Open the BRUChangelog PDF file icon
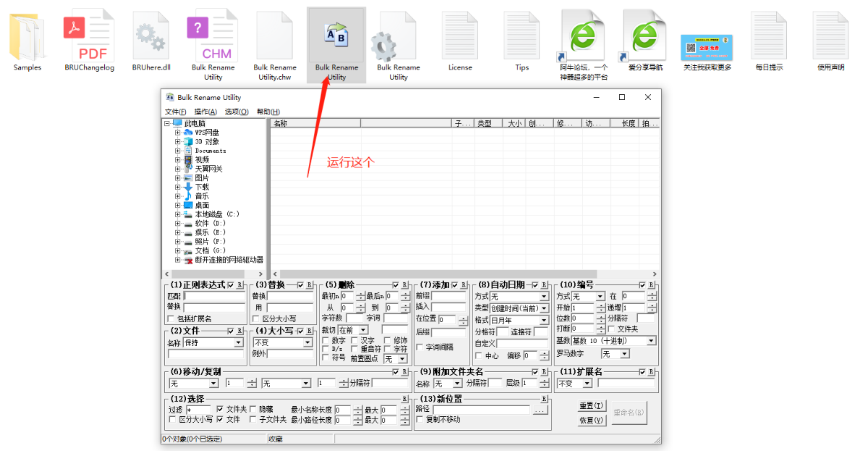Screen dimensions: 868x451 [89, 36]
